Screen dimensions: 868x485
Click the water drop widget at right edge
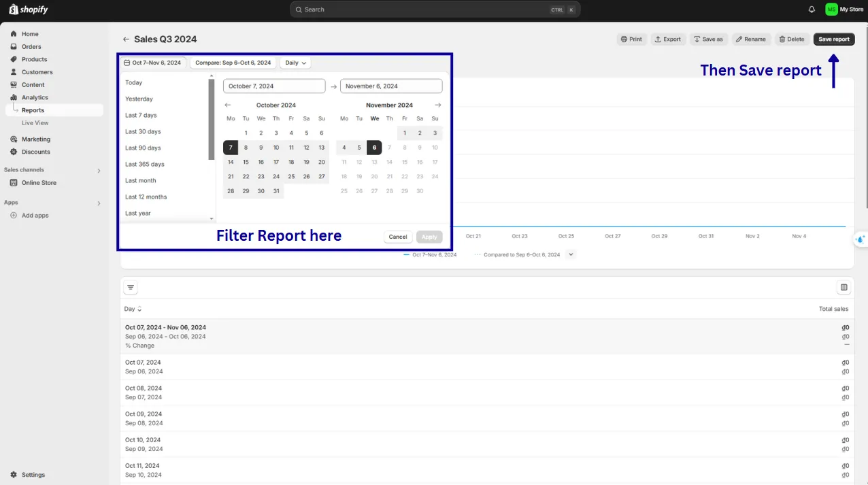tap(861, 239)
